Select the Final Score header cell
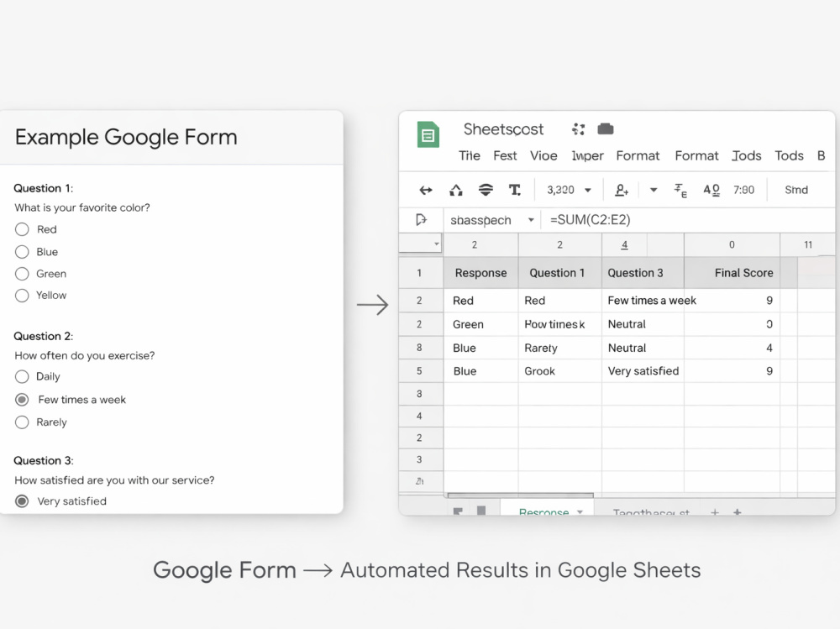The height and width of the screenshot is (629, 840). click(x=732, y=273)
